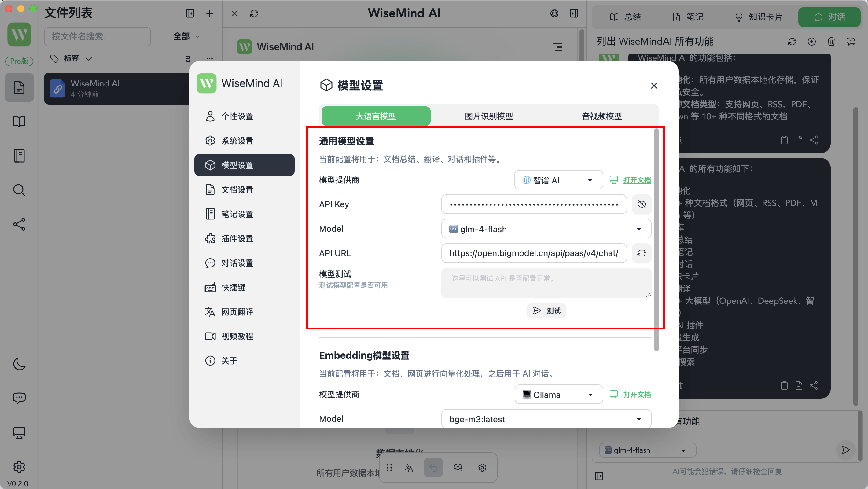Open Embedding provider dropdown showing Ollama
The width and height of the screenshot is (868, 489).
(x=558, y=394)
